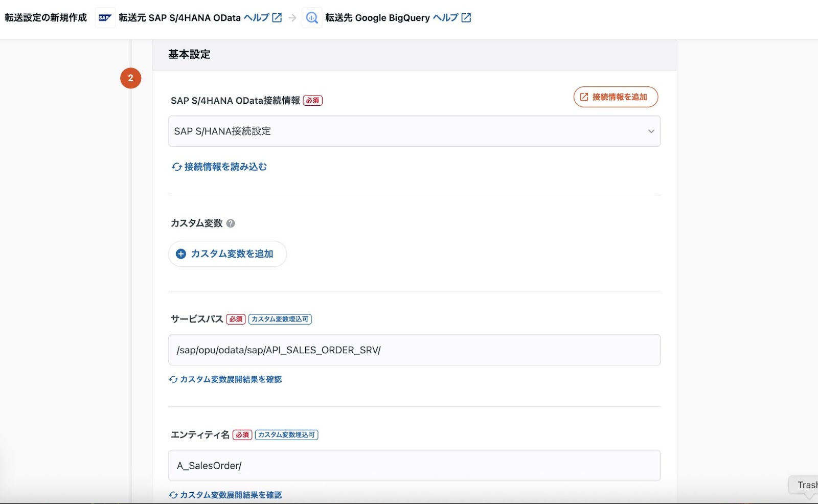This screenshot has width=818, height=504.
Task: Click カスタム変数埋込可 badge beside サービスパス
Action: click(x=280, y=319)
